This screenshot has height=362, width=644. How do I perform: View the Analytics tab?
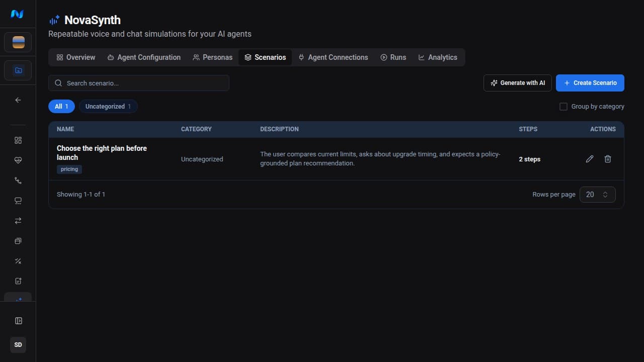(x=438, y=57)
